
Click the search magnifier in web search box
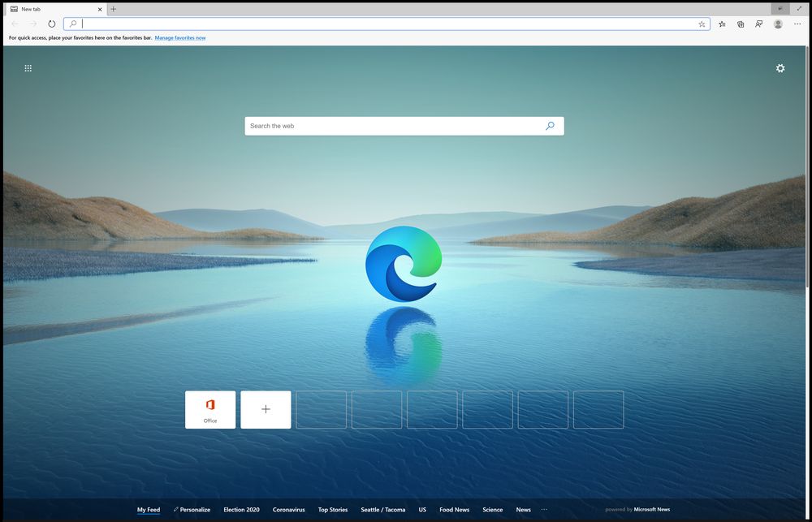[550, 126]
